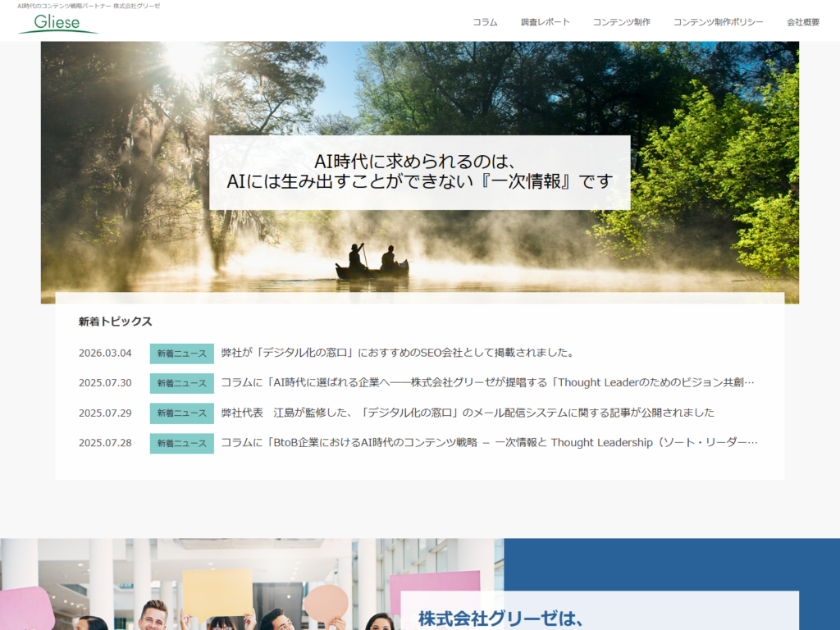Click the canoe in the hero image
This screenshot has width=840, height=630.
coord(372,267)
